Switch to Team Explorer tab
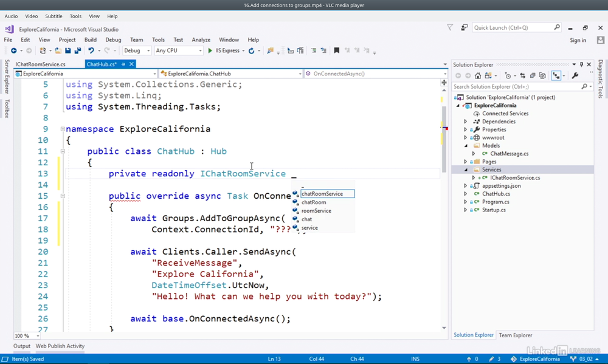This screenshot has width=608, height=364. (x=516, y=335)
